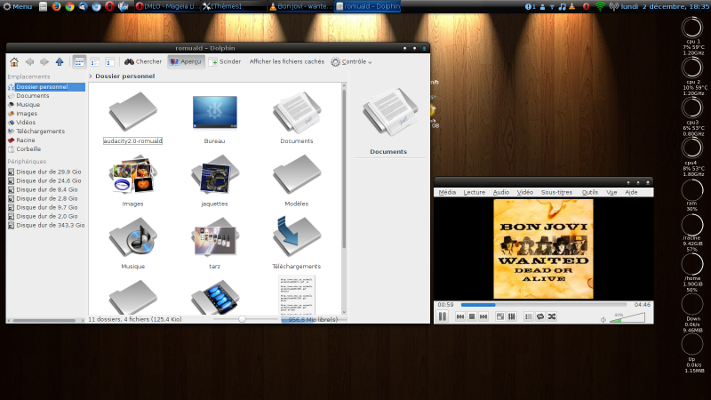Select the tarz folder icon
711x400 pixels.
click(214, 237)
